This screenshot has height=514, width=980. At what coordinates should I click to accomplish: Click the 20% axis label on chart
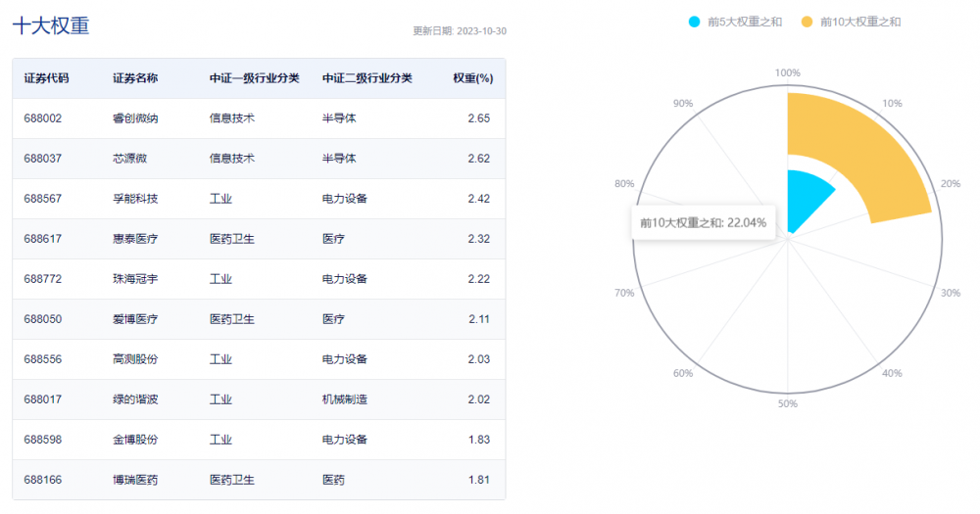pyautogui.click(x=951, y=184)
